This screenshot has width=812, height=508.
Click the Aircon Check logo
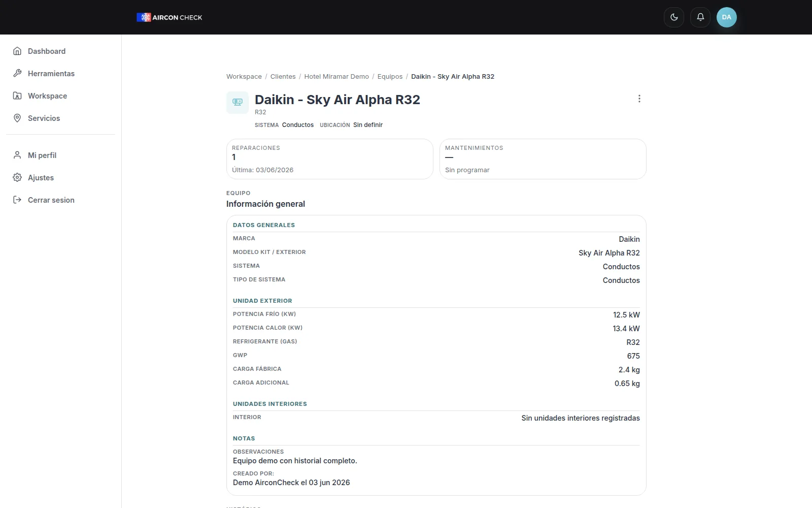tap(170, 17)
